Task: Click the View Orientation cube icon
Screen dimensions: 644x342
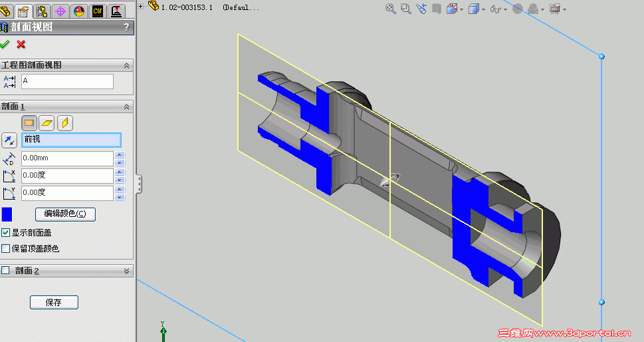Action: [x=452, y=9]
